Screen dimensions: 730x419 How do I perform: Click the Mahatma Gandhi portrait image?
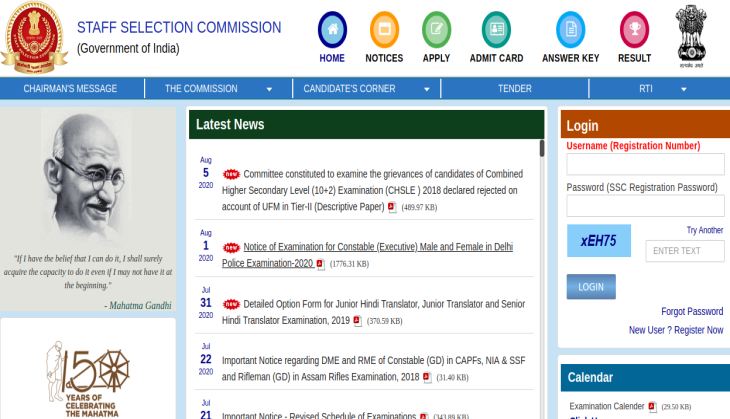click(x=88, y=177)
